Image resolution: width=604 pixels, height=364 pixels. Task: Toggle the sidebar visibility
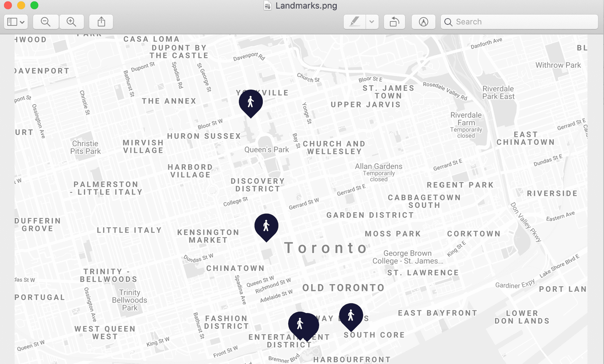click(x=13, y=21)
